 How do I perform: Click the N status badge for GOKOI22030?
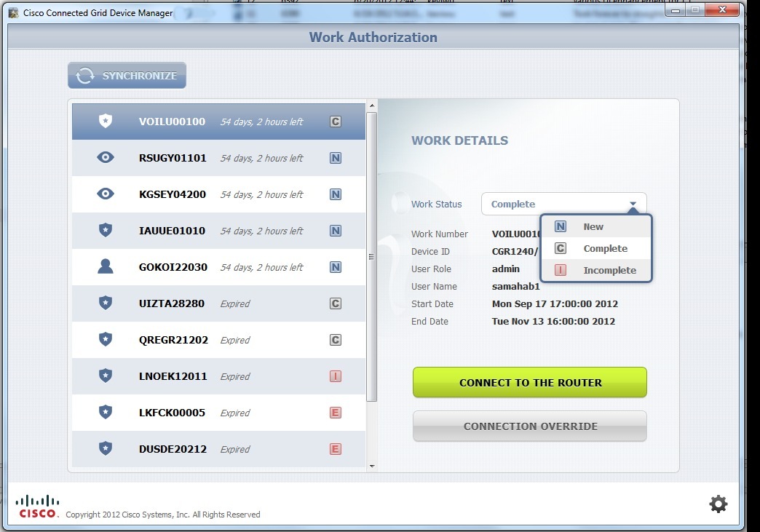pyautogui.click(x=336, y=267)
